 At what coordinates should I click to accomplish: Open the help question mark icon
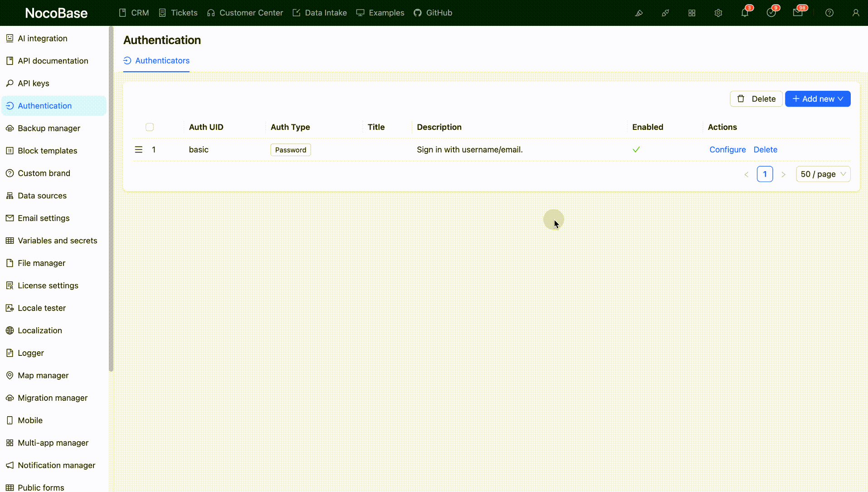click(829, 12)
